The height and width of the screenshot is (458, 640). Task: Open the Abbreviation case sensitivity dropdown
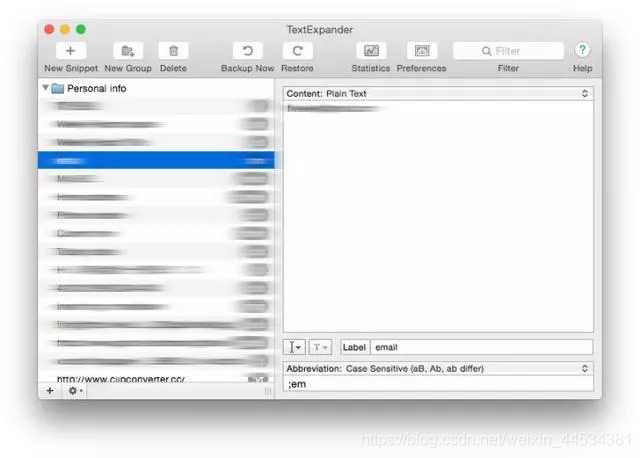pyautogui.click(x=438, y=369)
